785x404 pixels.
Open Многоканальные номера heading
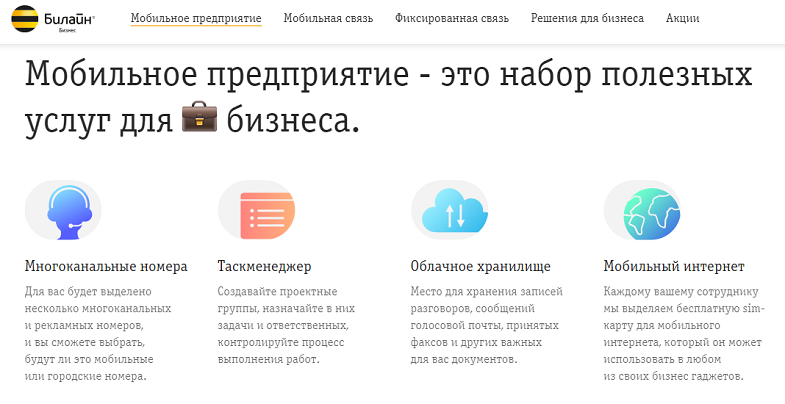click(106, 266)
